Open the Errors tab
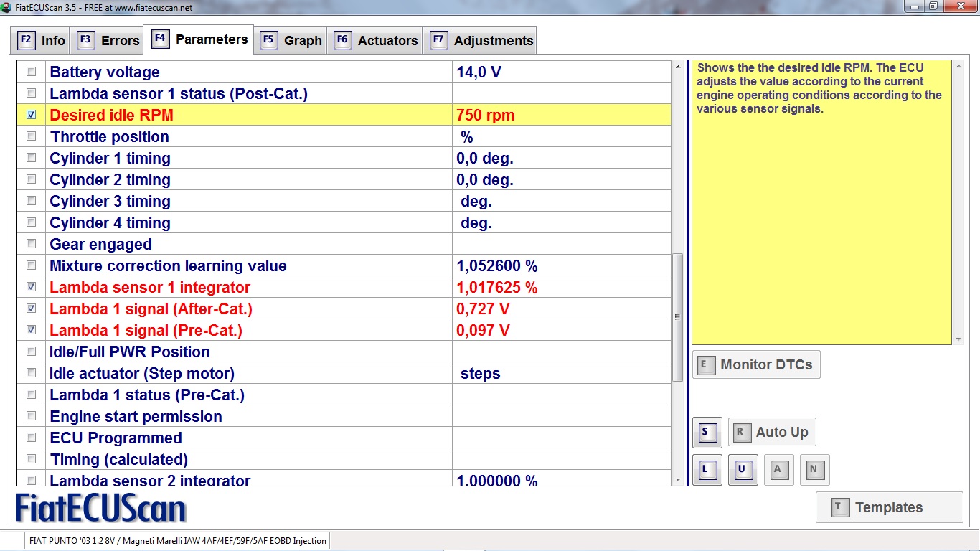The width and height of the screenshot is (980, 551). click(x=108, y=40)
